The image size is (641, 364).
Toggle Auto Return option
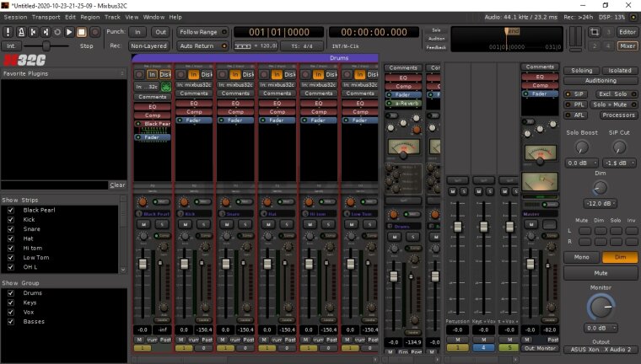tap(198, 45)
